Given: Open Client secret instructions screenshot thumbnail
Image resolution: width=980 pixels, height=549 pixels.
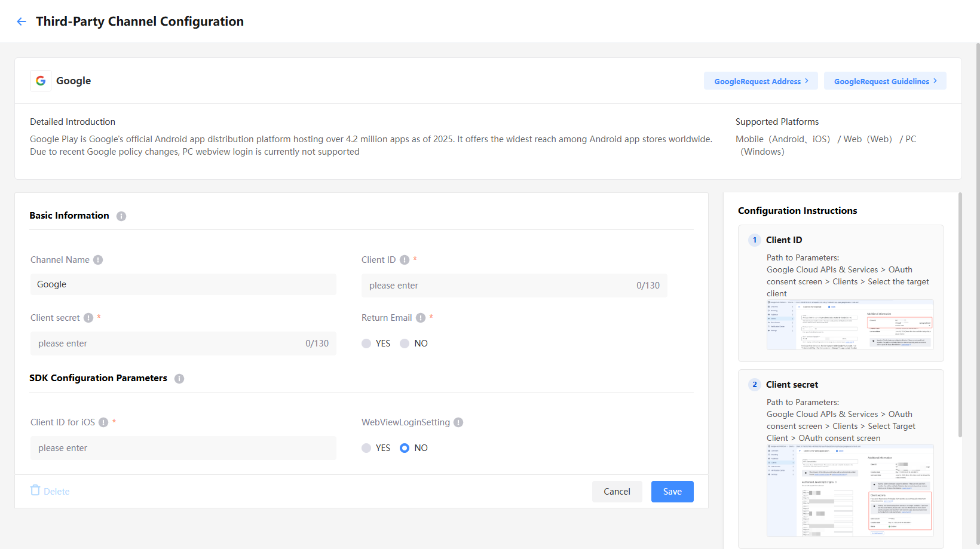Looking at the screenshot, I should click(850, 490).
